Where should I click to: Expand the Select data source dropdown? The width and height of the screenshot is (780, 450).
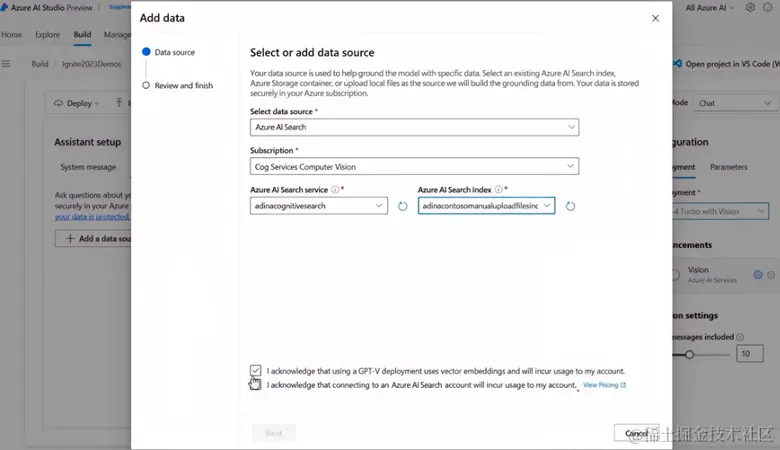click(x=414, y=127)
